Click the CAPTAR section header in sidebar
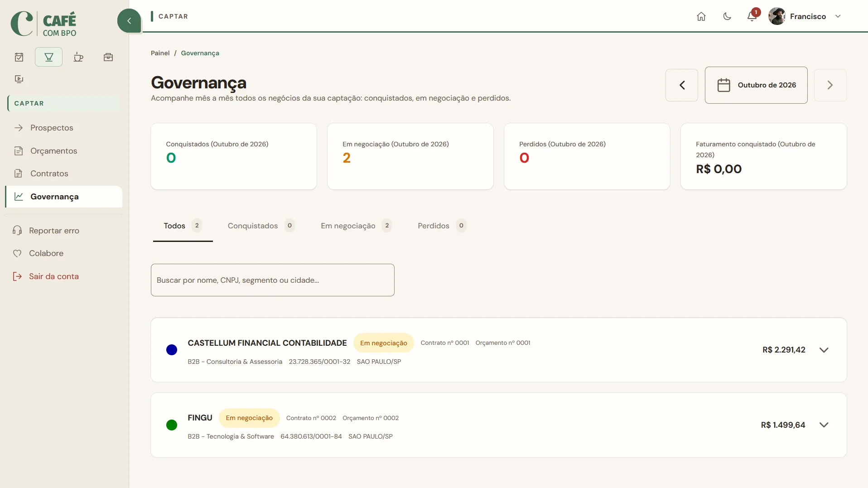This screenshot has height=488, width=868. click(x=63, y=103)
